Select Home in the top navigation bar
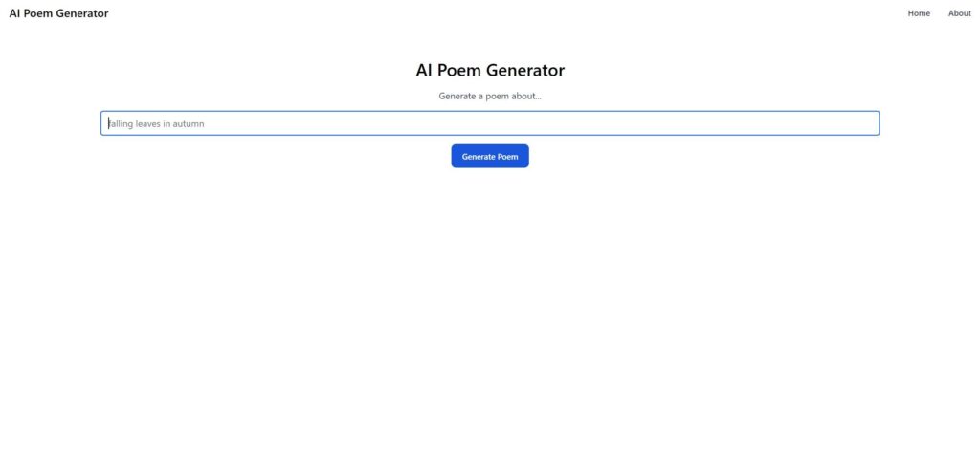 [x=919, y=13]
